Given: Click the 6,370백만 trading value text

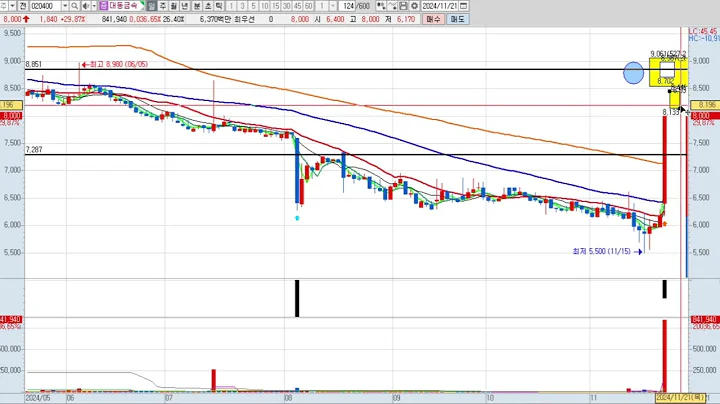Looking at the screenshot, I should click(215, 19).
